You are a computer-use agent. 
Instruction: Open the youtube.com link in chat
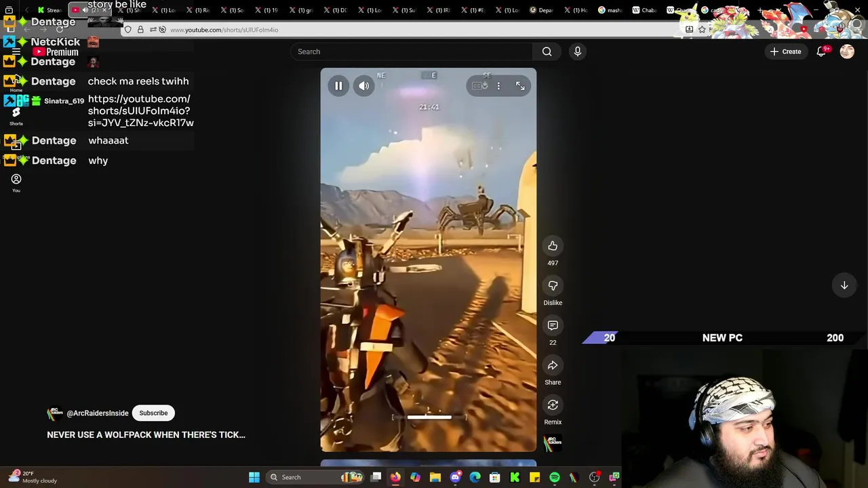tap(140, 110)
